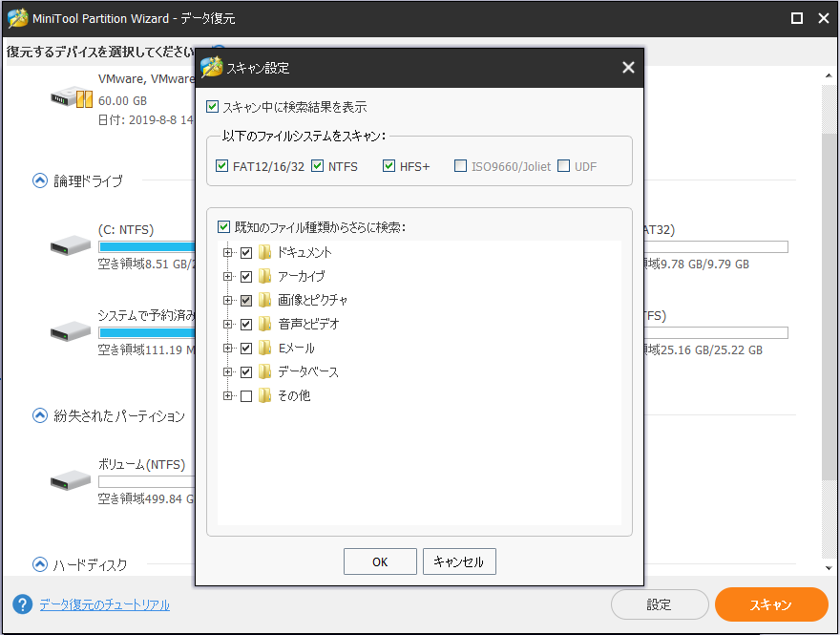The image size is (840, 635).
Task: Check the その他 file type checkbox
Action: [x=246, y=396]
